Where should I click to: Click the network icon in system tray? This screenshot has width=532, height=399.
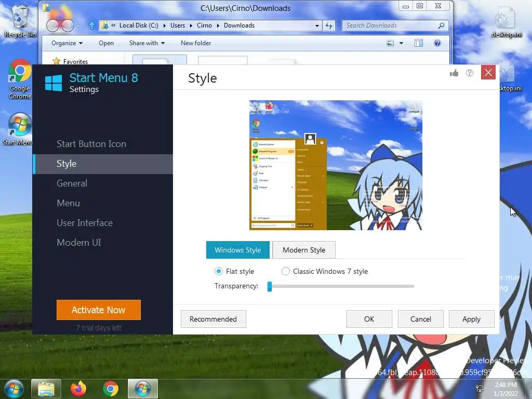pos(480,389)
